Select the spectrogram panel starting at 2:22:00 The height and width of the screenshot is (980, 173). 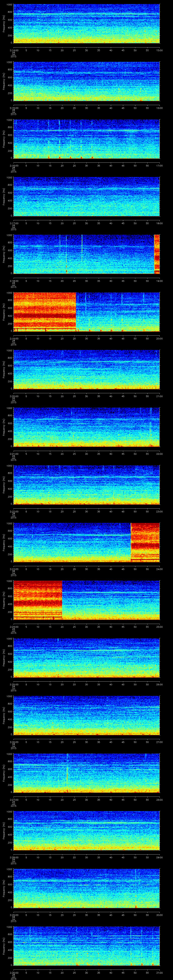(x=86, y=485)
